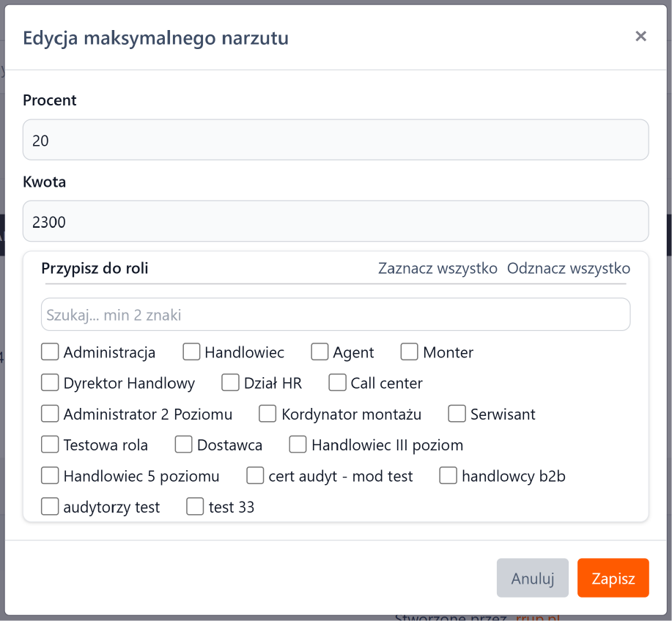Enable the Kordynator montażu checkbox

pos(268,414)
